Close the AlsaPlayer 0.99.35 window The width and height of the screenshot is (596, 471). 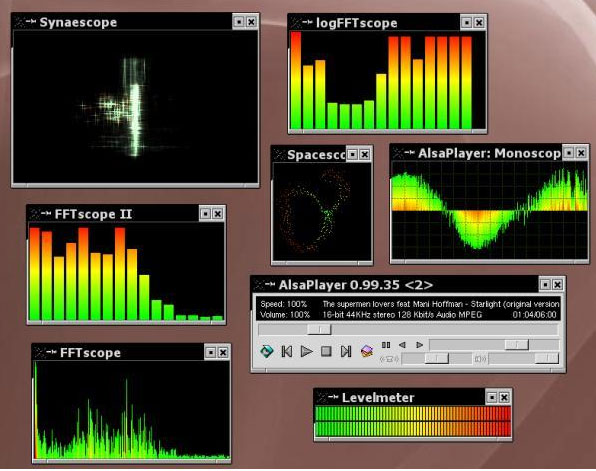[557, 284]
